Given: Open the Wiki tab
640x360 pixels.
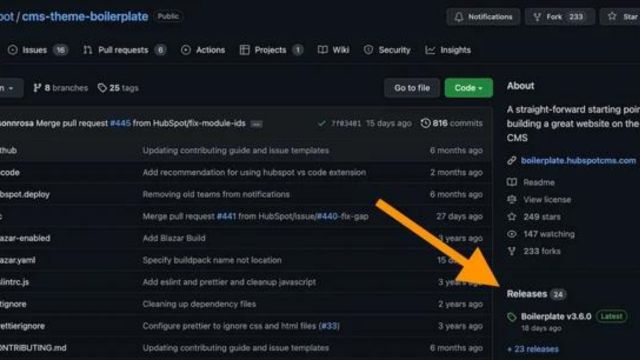Looking at the screenshot, I should (333, 50).
